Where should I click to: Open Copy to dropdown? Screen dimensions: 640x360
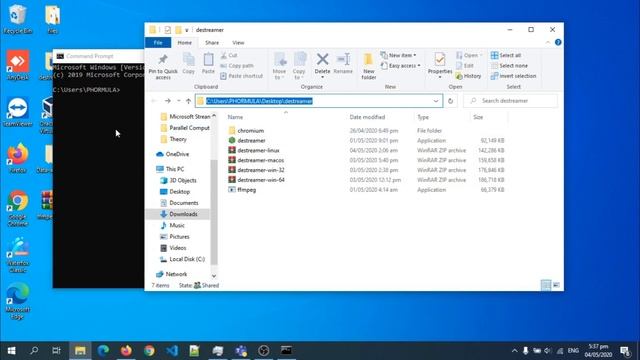(299, 66)
